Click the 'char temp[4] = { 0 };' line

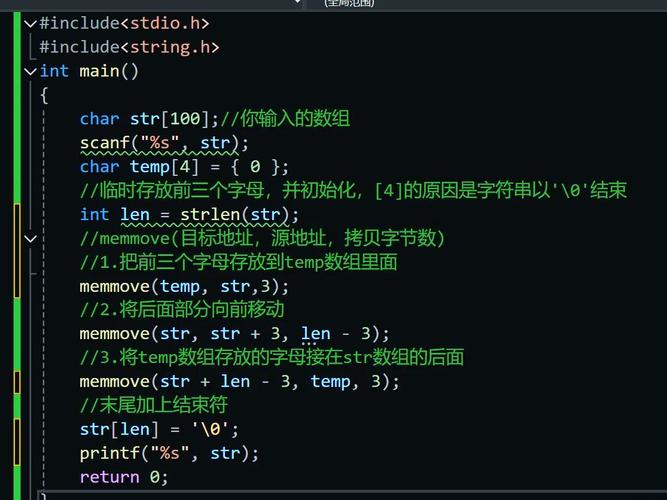[184, 167]
